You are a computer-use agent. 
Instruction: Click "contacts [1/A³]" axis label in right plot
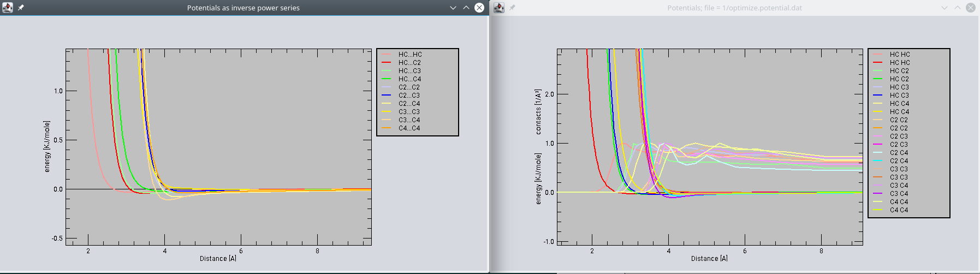tap(538, 112)
